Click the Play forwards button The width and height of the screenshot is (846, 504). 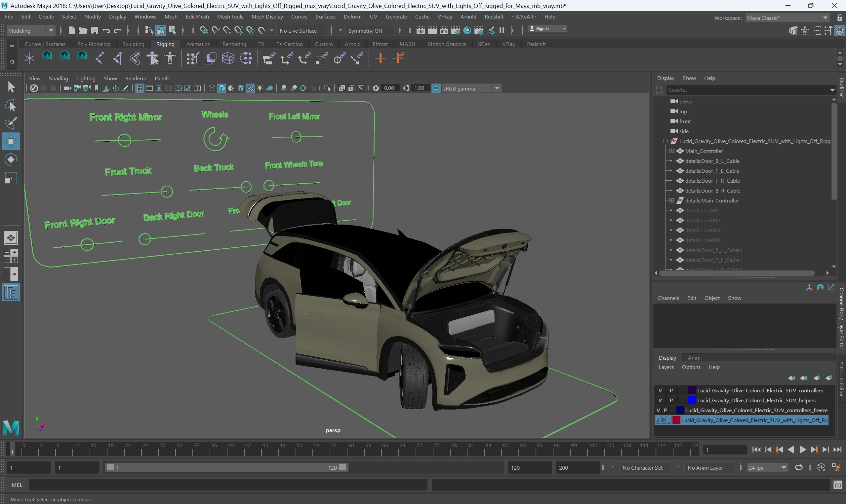pos(802,450)
